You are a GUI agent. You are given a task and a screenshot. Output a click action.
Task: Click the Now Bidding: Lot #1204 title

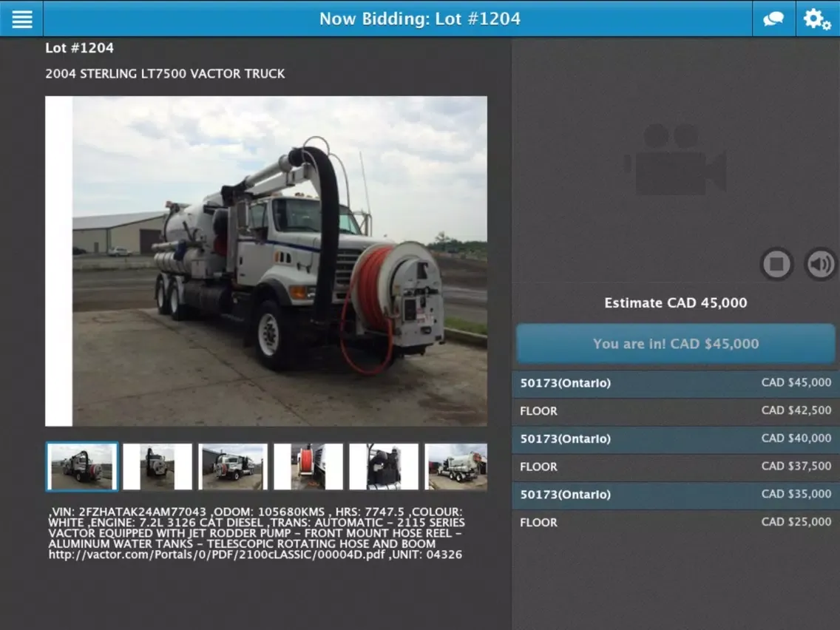click(x=419, y=18)
